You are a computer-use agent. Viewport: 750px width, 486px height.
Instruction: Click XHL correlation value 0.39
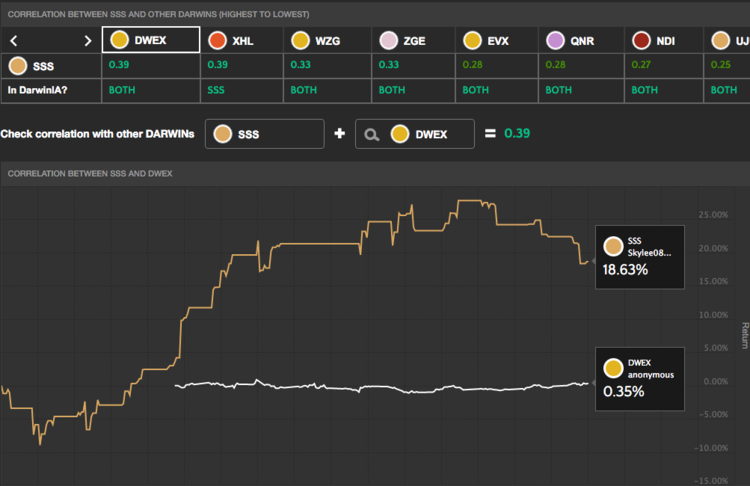tap(218, 65)
